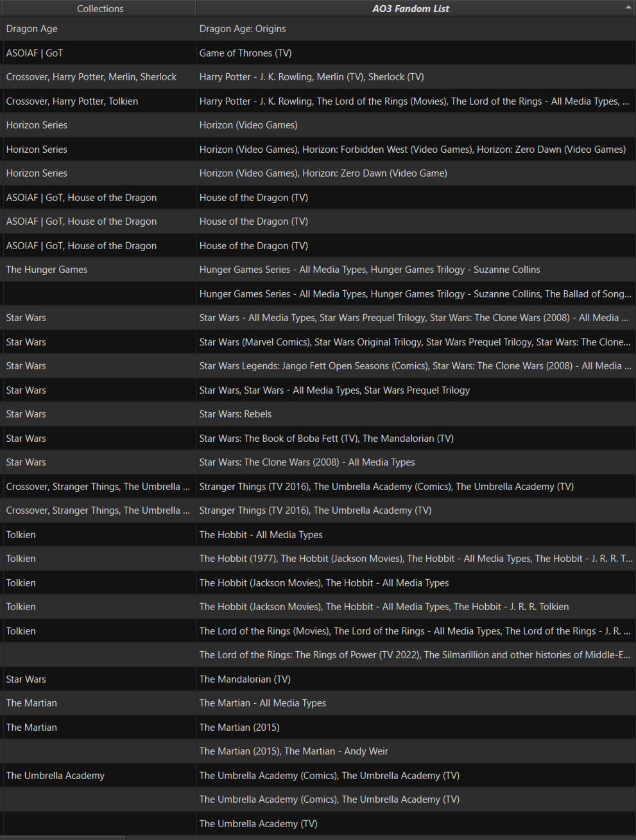
Task: Select Stranger Things fandom cell including Umbrella Academy (Comics)
Action: (416, 486)
